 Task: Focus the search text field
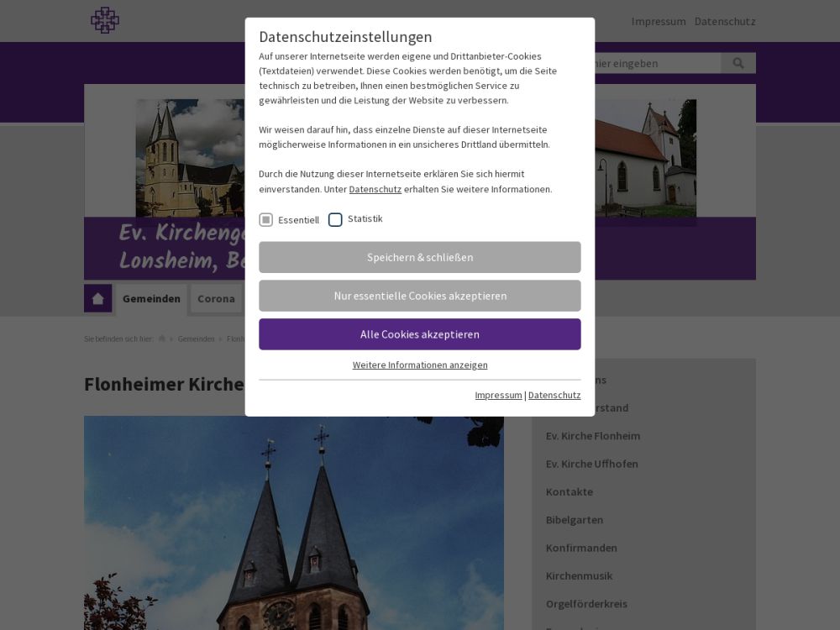coord(655,63)
